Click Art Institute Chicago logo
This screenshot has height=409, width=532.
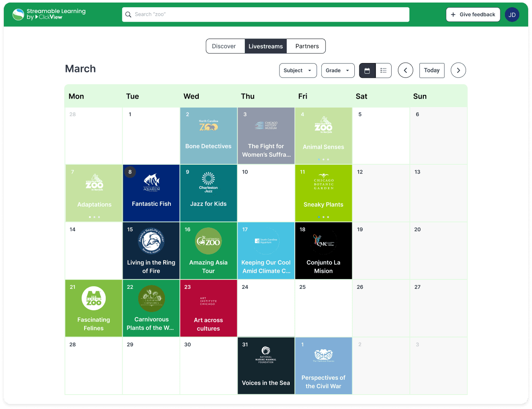pos(208,301)
